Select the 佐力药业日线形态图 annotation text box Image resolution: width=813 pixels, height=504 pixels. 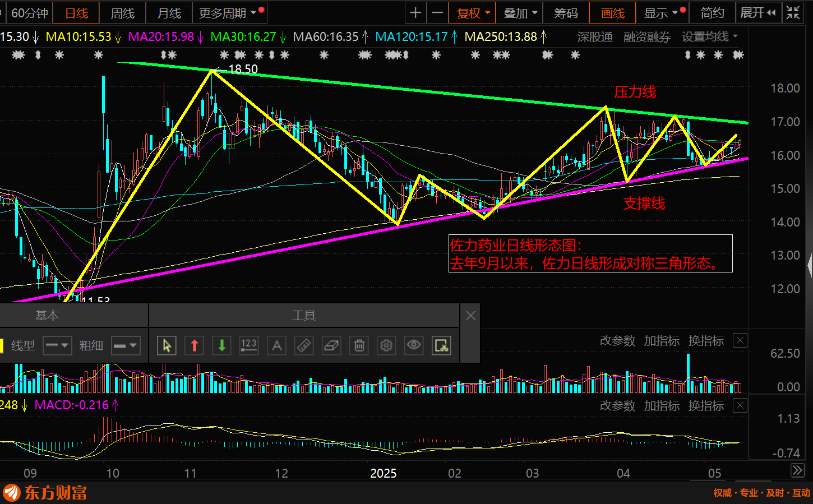pyautogui.click(x=590, y=253)
